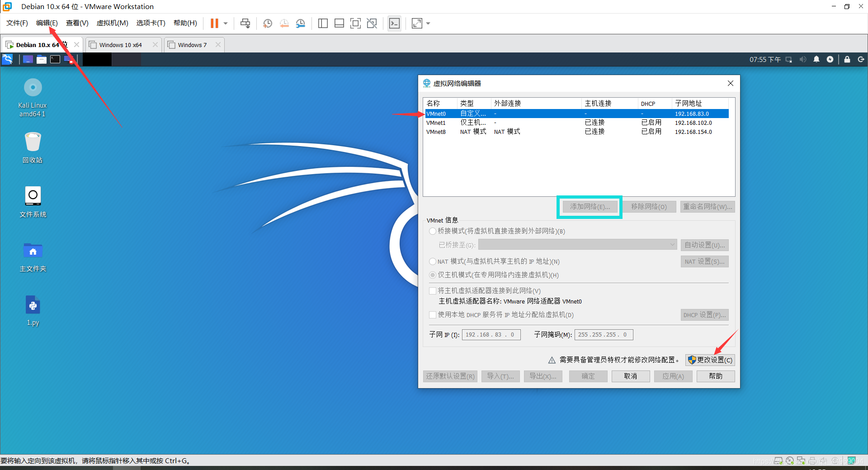Open the 查看(V) menu
Screen dimensions: 868x470
77,23
